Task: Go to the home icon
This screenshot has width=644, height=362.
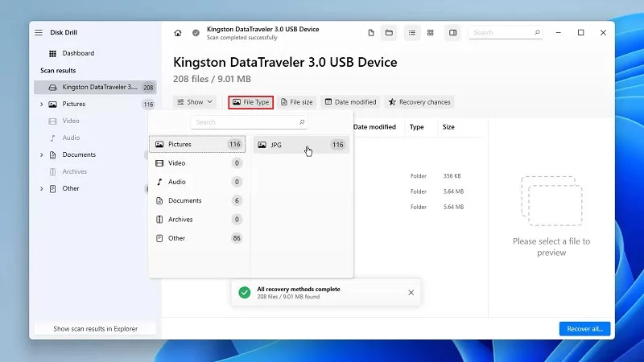Action: pos(177,33)
